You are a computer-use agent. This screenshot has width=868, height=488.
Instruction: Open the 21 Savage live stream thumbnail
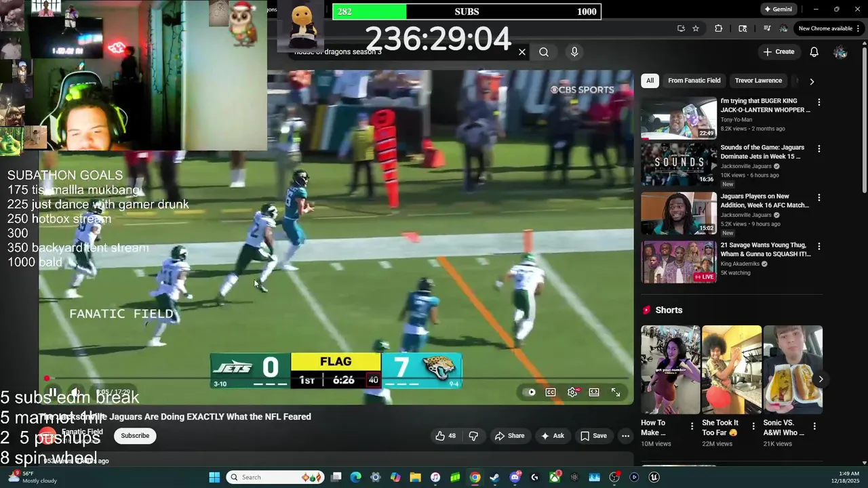click(x=679, y=262)
